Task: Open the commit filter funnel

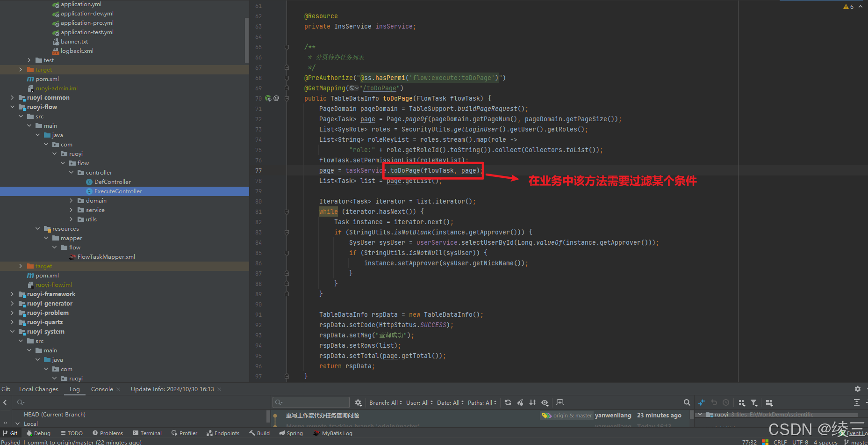Action: tap(753, 402)
